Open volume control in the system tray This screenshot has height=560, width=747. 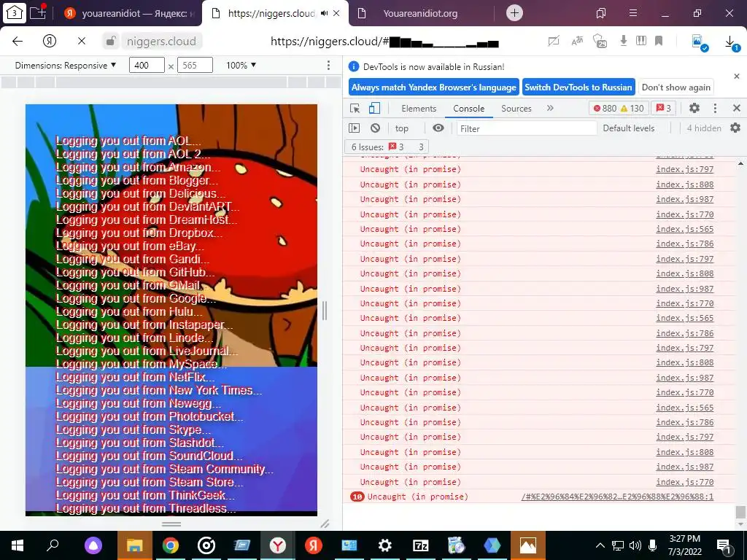click(635, 545)
